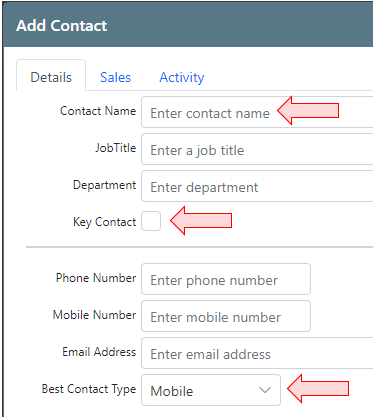The height and width of the screenshot is (417, 373).
Task: Focus the Enter mobile number field
Action: coord(226,316)
